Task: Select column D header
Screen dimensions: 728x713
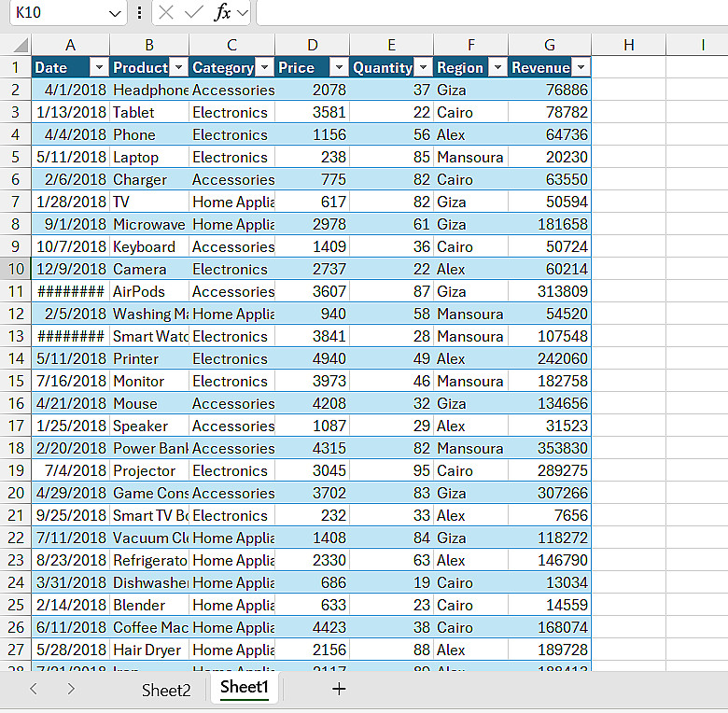Action: click(x=313, y=45)
